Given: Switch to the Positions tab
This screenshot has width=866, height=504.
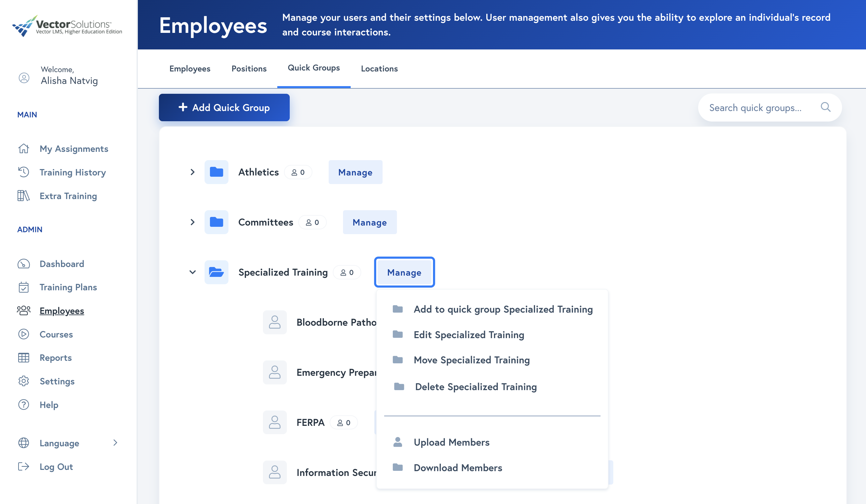Looking at the screenshot, I should point(249,68).
